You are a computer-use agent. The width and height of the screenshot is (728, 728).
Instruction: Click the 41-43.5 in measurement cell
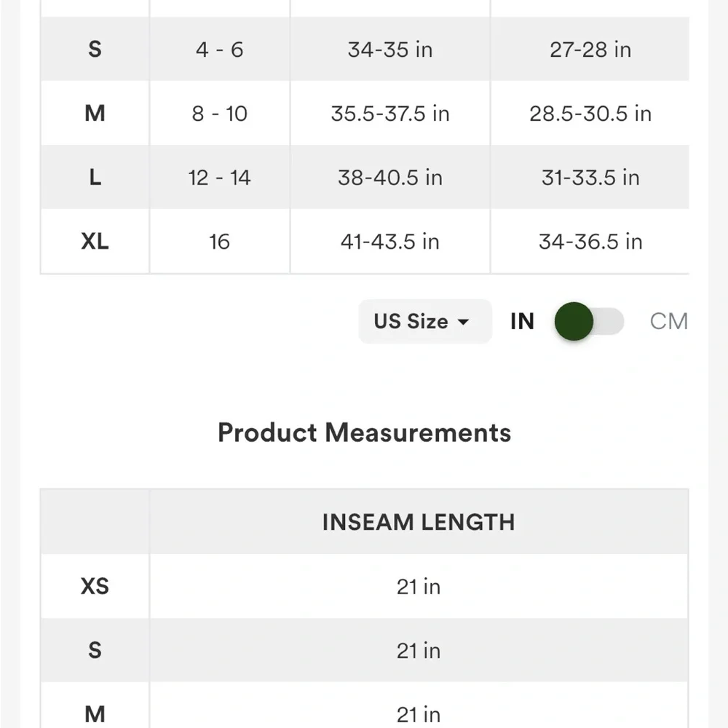coord(390,242)
